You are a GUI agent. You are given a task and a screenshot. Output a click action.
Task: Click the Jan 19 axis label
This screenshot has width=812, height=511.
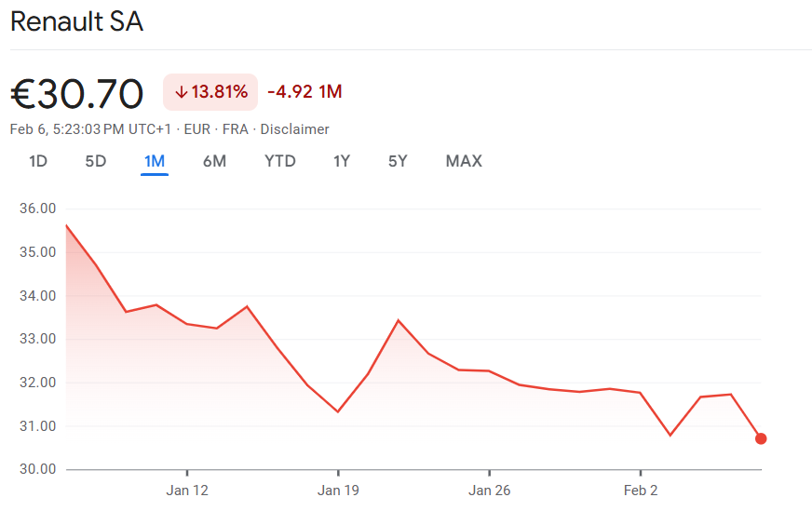point(338,491)
